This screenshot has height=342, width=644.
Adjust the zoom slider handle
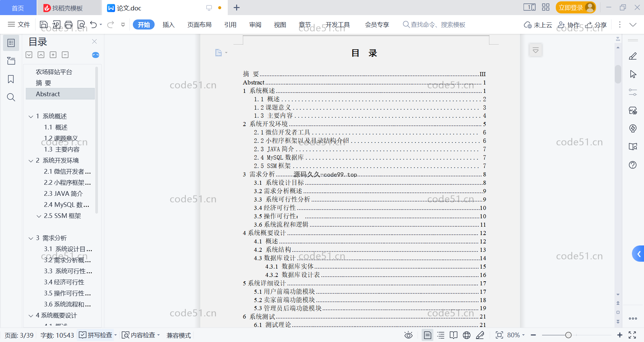click(x=568, y=335)
